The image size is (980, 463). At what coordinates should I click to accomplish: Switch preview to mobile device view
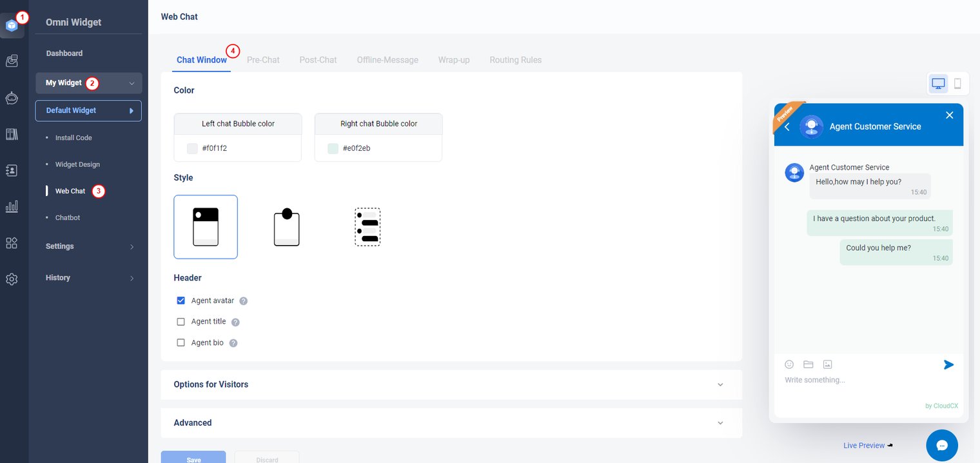(x=957, y=83)
